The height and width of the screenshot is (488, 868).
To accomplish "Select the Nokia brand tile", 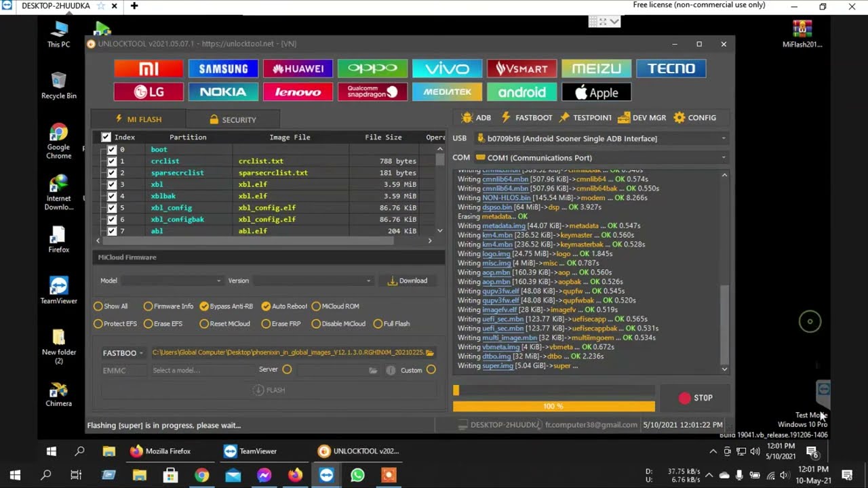I will pos(223,91).
